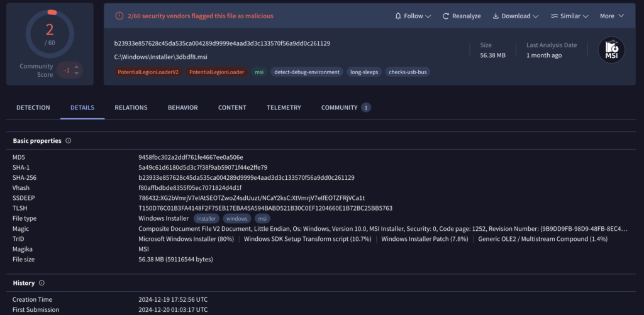644x315 pixels.
Task: Click Generic OLE2 / Multistream Compound entry
Action: 543,239
